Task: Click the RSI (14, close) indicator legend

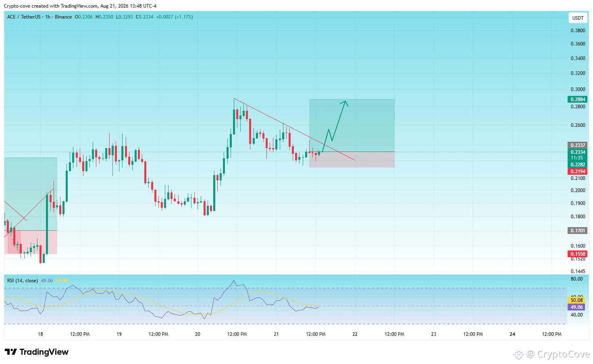Action: coord(23,281)
